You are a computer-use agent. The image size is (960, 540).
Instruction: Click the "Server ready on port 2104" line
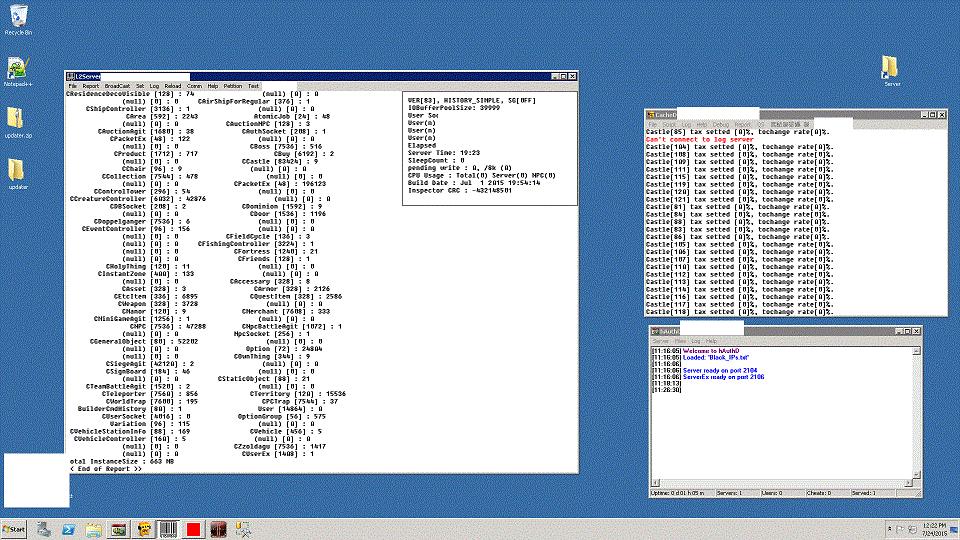click(719, 370)
